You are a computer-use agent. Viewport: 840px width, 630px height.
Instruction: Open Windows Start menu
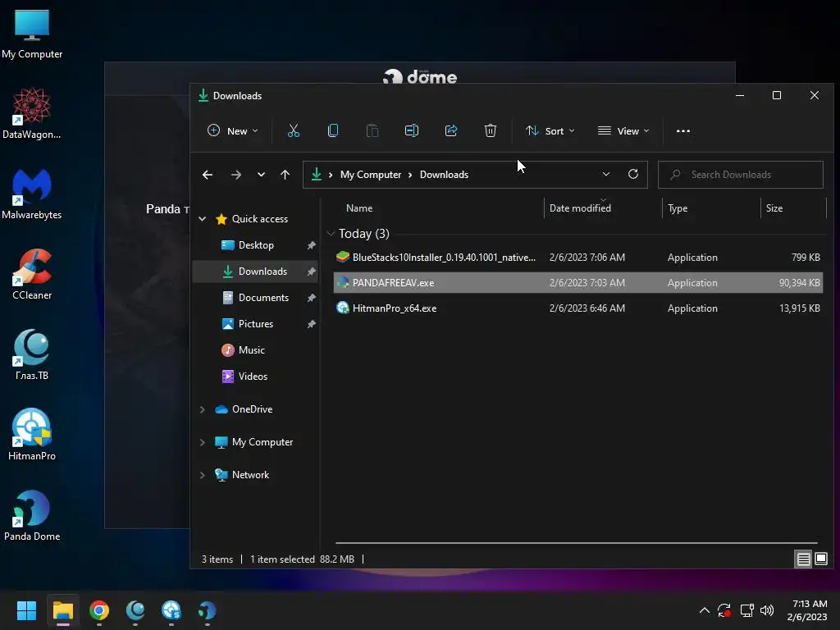(x=26, y=610)
